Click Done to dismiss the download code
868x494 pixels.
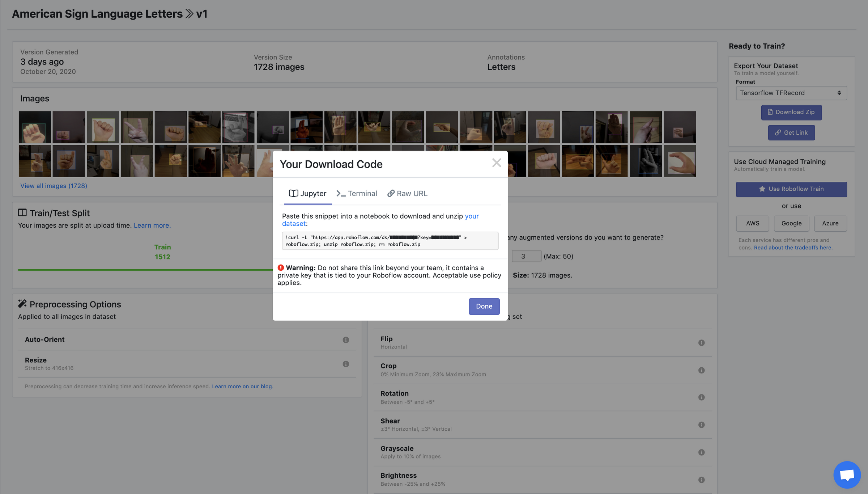point(484,306)
